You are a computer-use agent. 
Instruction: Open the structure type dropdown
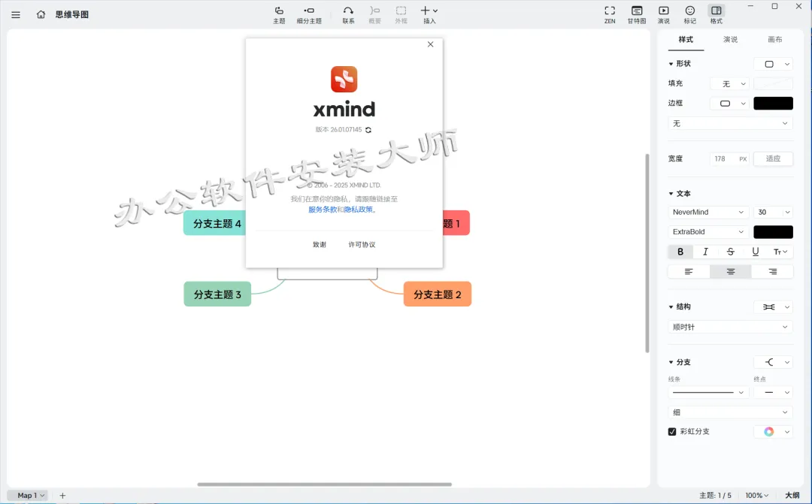click(773, 307)
